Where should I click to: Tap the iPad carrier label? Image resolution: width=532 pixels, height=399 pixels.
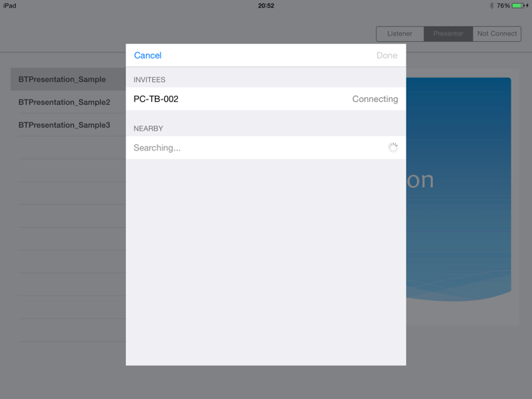point(10,5)
